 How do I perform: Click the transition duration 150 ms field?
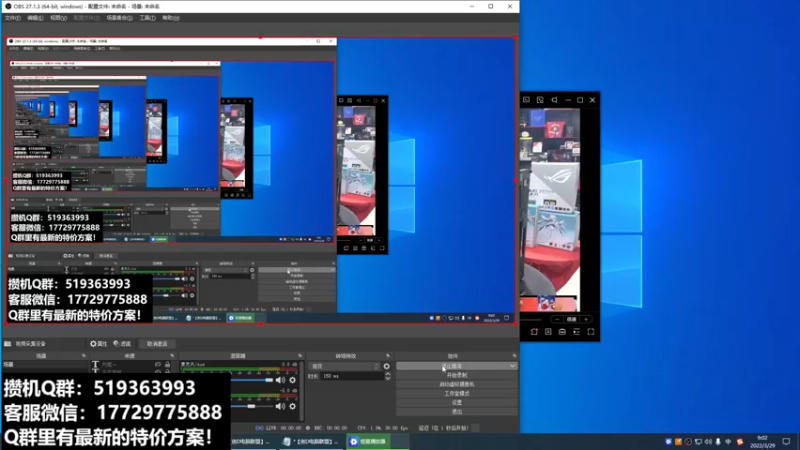pyautogui.click(x=352, y=376)
